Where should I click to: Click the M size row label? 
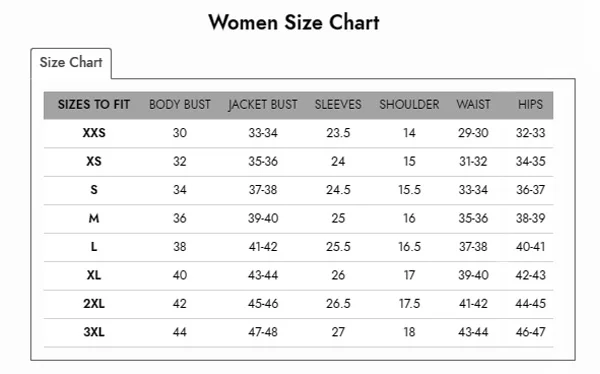coord(94,218)
